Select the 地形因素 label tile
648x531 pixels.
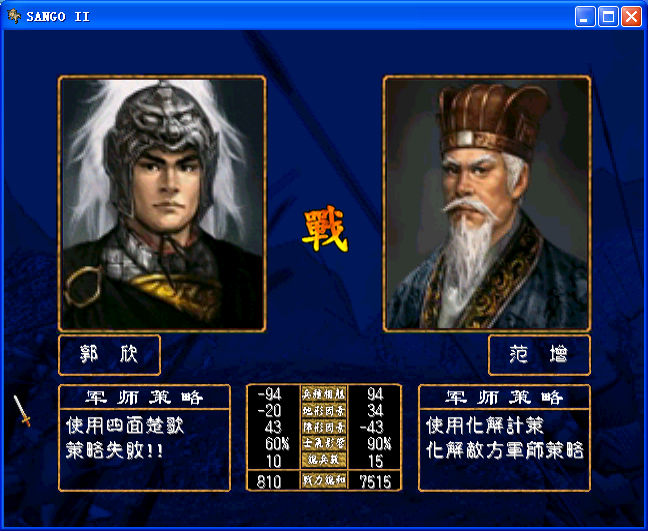[x=324, y=411]
